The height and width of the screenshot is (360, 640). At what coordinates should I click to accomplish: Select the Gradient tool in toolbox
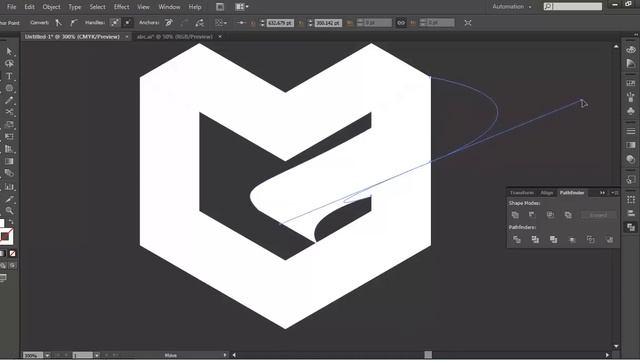coord(9,162)
